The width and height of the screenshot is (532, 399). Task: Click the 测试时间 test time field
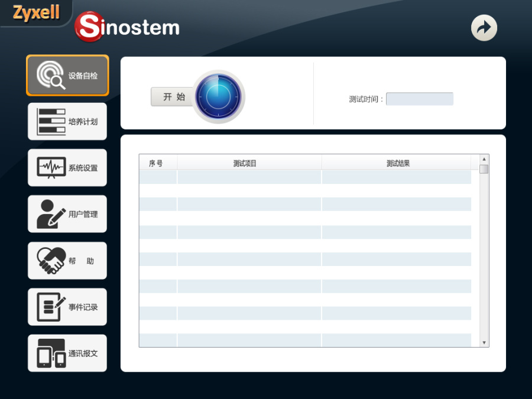coord(420,99)
